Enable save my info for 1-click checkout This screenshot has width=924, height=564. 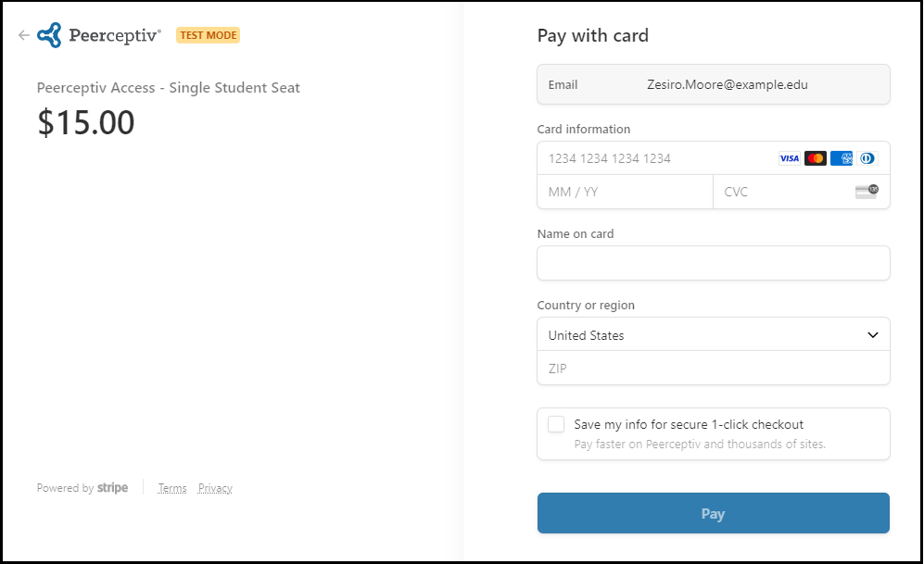(x=556, y=424)
